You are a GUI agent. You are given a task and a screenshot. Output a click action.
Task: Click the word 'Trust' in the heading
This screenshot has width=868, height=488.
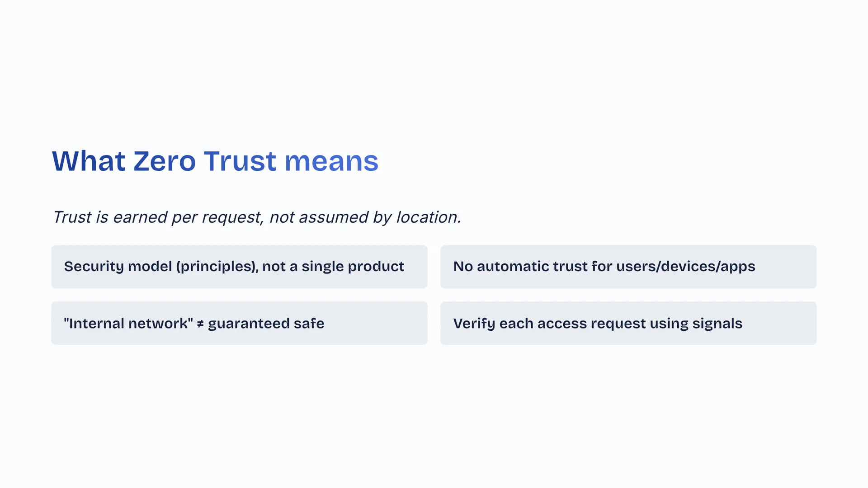click(240, 161)
